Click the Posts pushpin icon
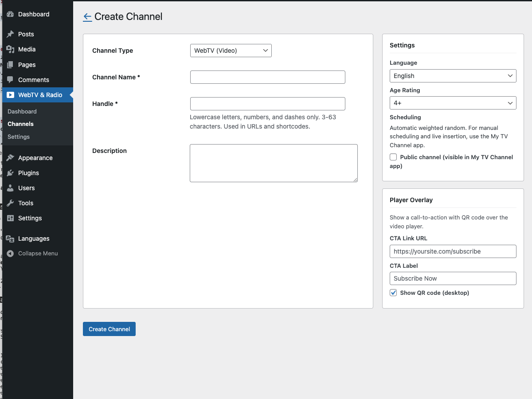Image resolution: width=532 pixels, height=399 pixels. (10, 34)
